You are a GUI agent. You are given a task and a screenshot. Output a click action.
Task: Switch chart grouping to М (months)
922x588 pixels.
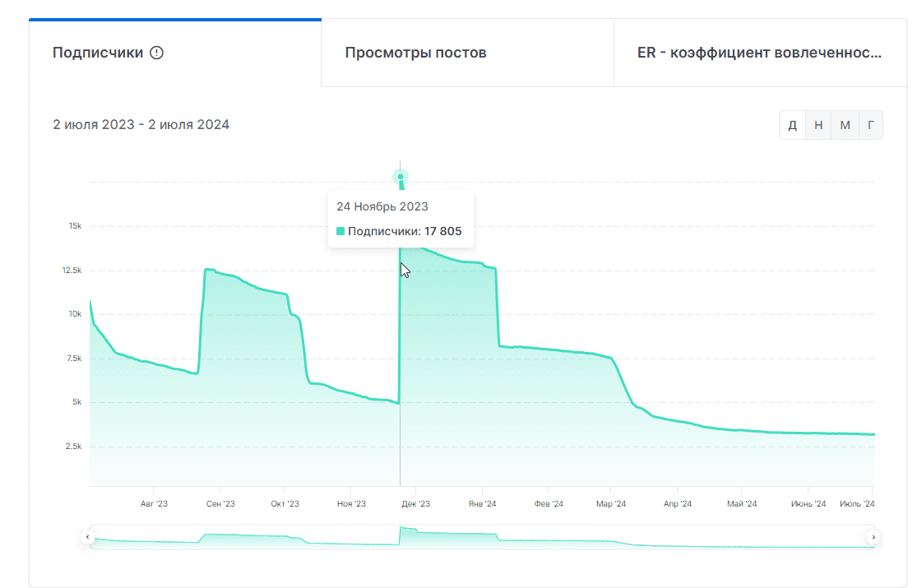pyautogui.click(x=845, y=125)
